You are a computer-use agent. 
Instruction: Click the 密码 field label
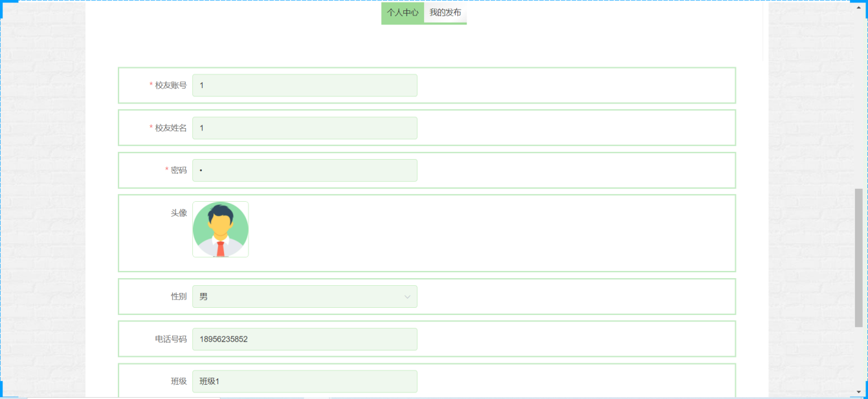(x=179, y=170)
